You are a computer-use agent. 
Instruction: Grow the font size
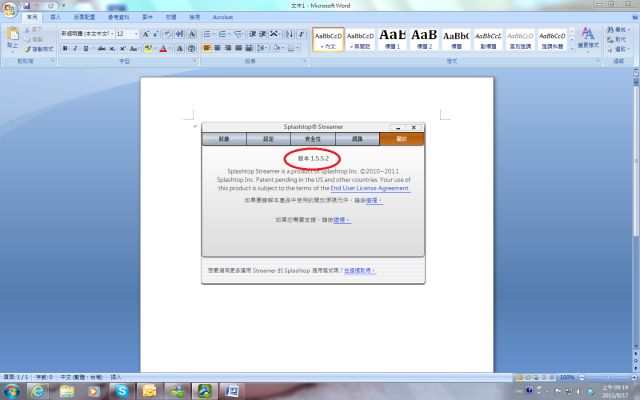click(x=146, y=34)
